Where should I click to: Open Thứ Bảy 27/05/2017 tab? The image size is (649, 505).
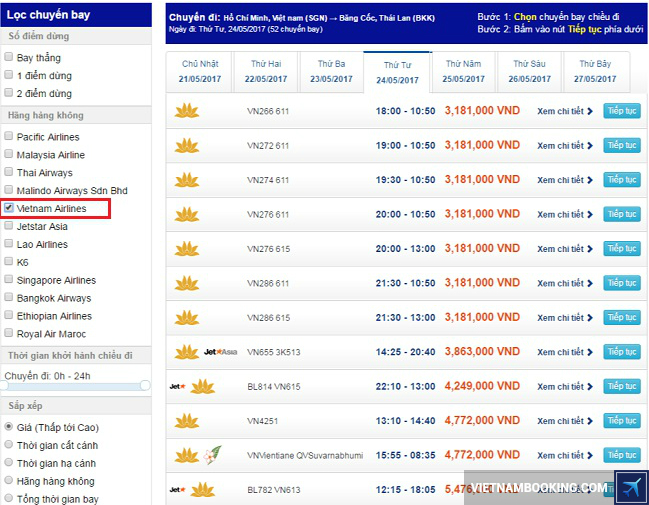click(595, 71)
